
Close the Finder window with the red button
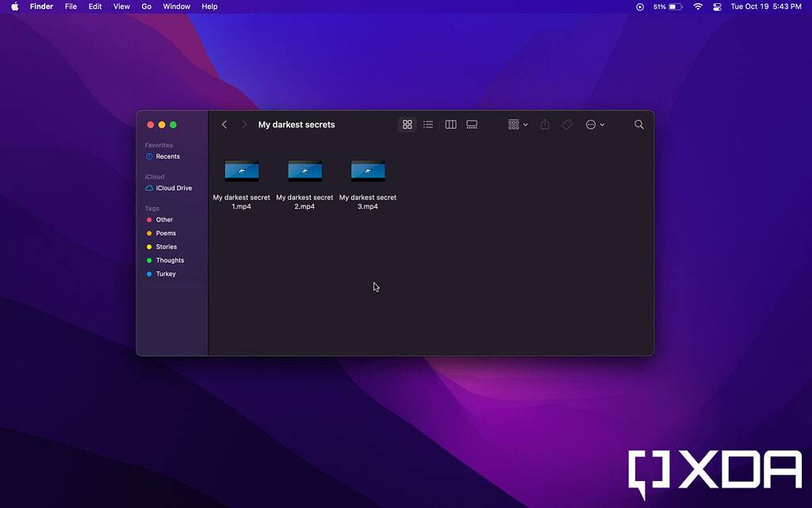tap(151, 125)
